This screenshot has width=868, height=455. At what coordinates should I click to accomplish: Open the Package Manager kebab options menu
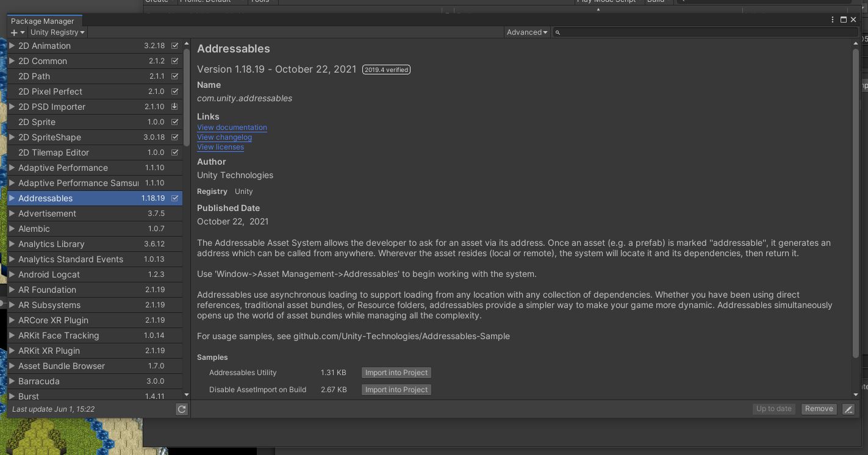coord(833,20)
